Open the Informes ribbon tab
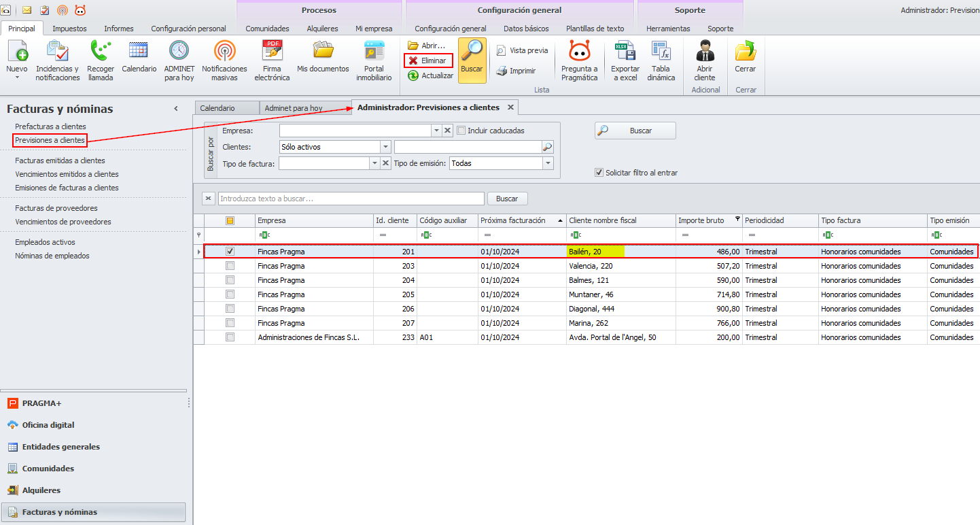This screenshot has width=980, height=525. coord(119,29)
